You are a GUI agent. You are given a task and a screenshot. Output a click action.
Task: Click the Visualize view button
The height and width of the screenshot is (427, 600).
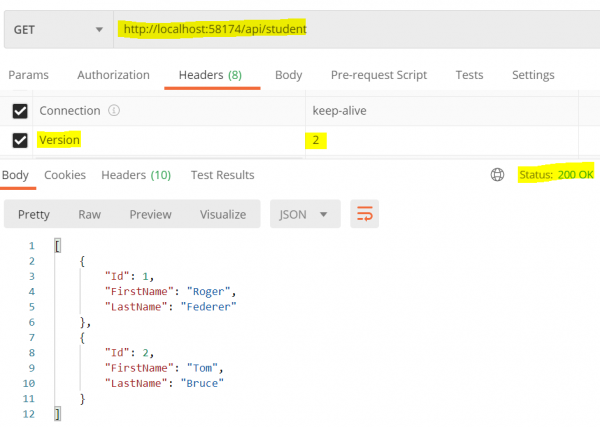tap(222, 214)
